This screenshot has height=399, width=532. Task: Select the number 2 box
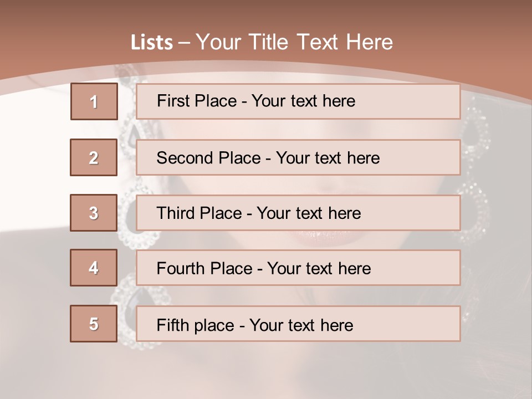(x=94, y=157)
